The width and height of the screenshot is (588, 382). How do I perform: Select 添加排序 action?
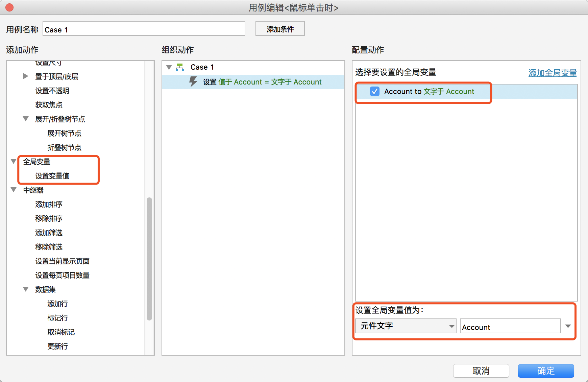(x=49, y=204)
